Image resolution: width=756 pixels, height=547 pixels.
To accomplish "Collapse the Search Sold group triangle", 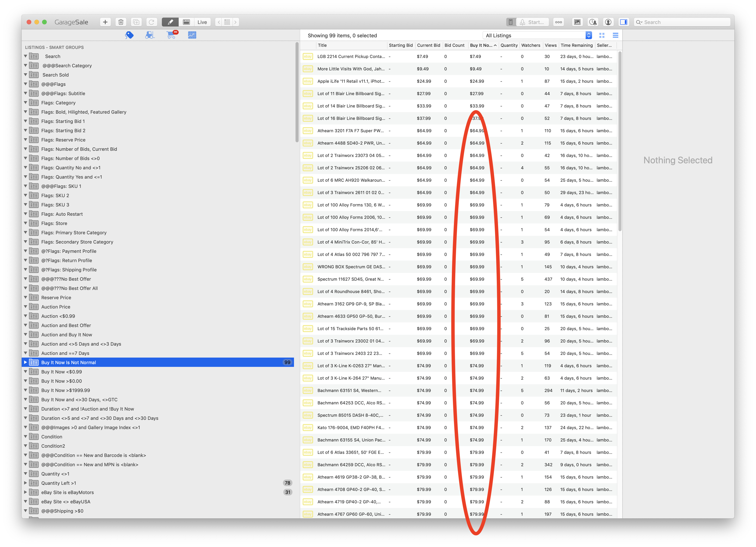I will coord(25,75).
